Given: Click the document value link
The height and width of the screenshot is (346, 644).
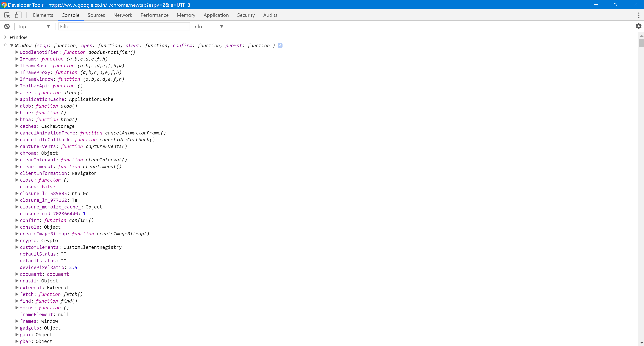Looking at the screenshot, I should coord(58,274).
